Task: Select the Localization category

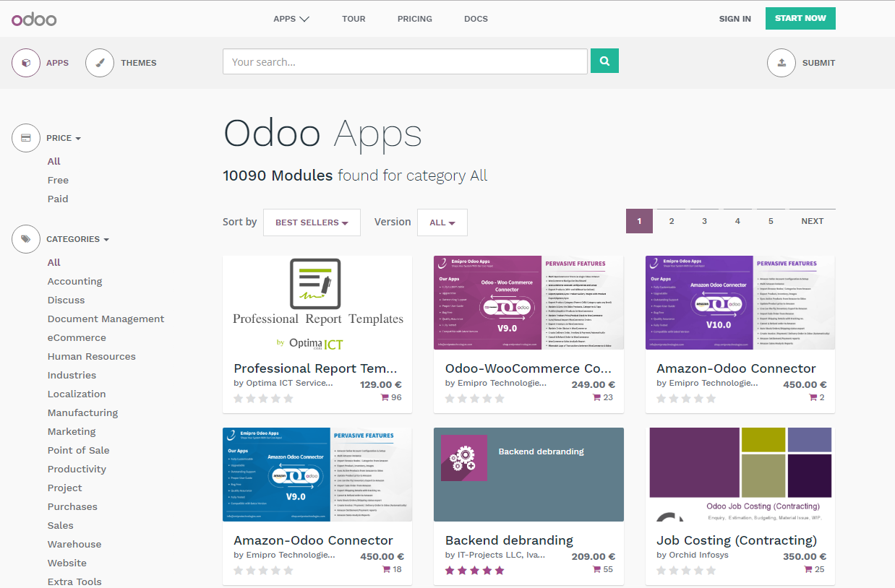Action: (77, 394)
